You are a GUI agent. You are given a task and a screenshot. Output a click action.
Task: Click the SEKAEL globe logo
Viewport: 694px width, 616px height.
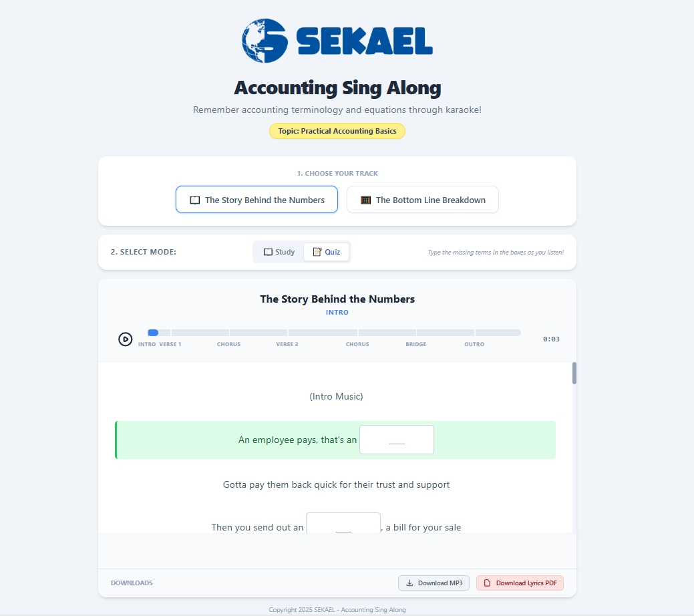[265, 41]
